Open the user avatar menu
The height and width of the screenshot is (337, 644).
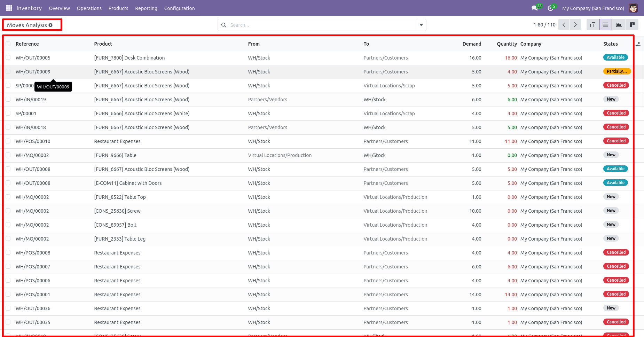pos(633,8)
